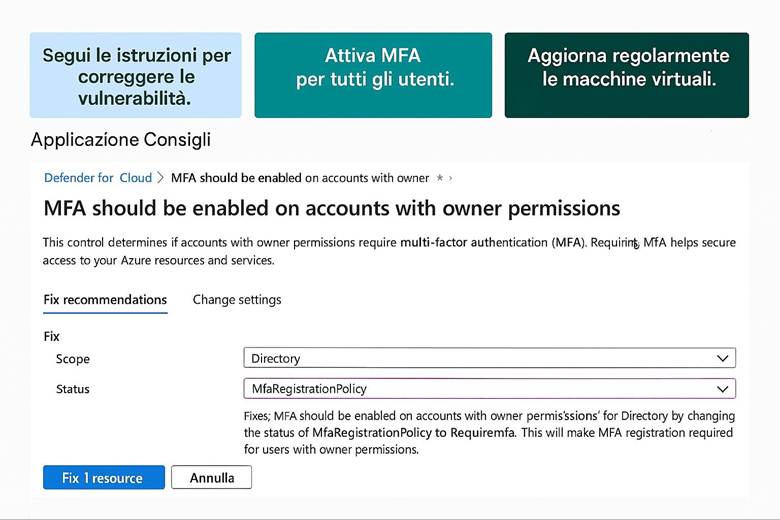Open the Defender for Cloud breadcrumb link
The image size is (780, 520).
tap(97, 178)
